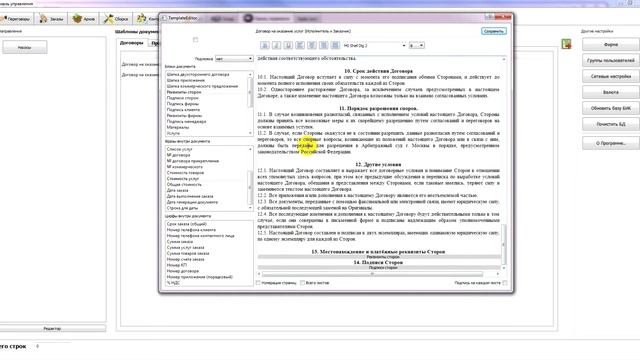640x360 pixels.
Task: Select Реквизиты сторон in blocks list
Action: [x=184, y=92]
